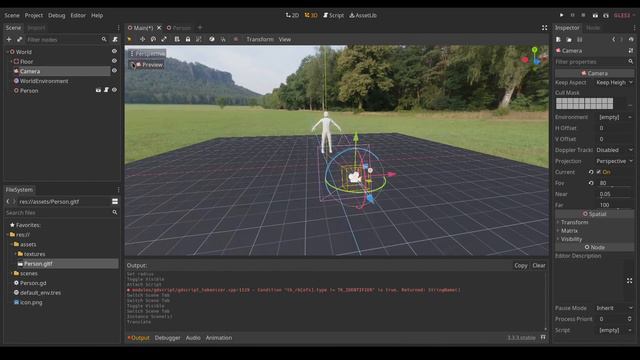Click the Cull Mask layer grid
Screen dimensions: 640x360
click(584, 103)
